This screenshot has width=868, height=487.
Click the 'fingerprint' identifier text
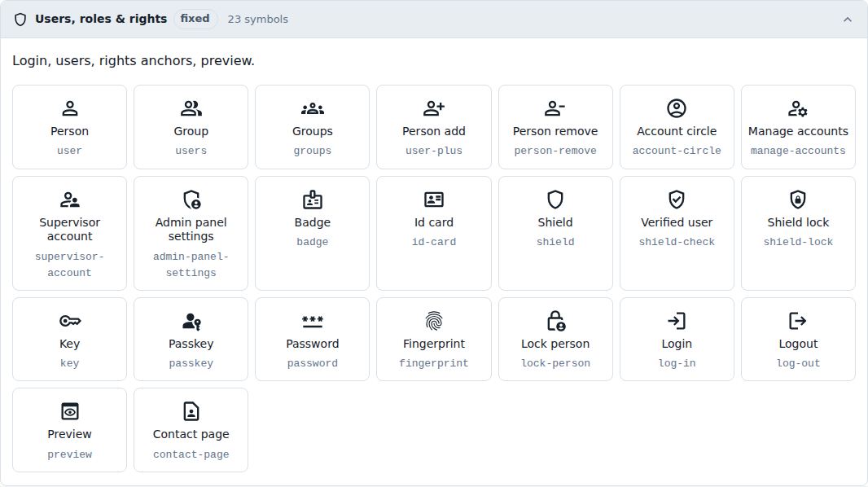434,363
